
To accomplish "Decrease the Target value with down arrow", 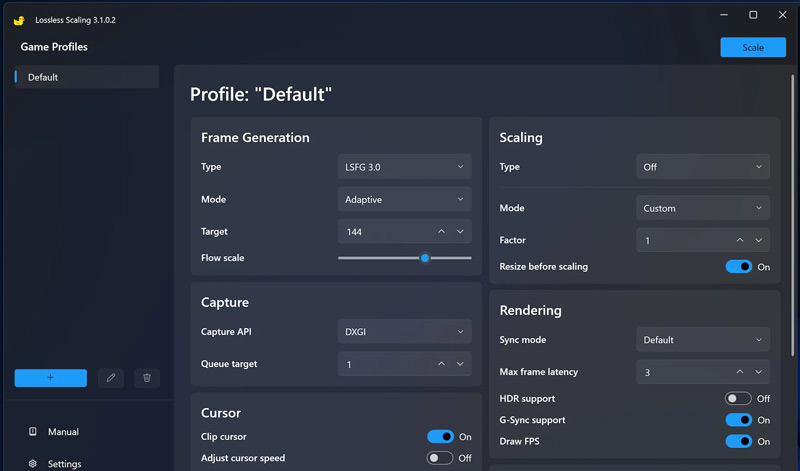I will pos(460,232).
